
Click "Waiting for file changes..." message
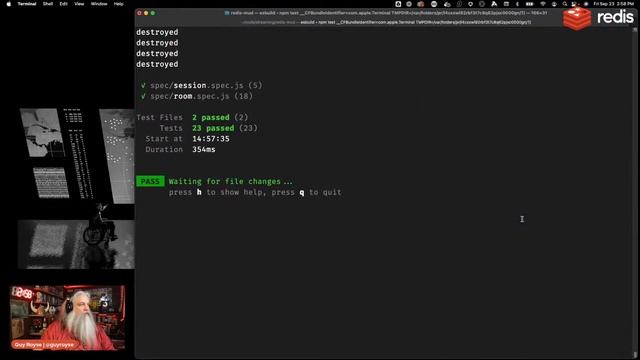[230, 181]
